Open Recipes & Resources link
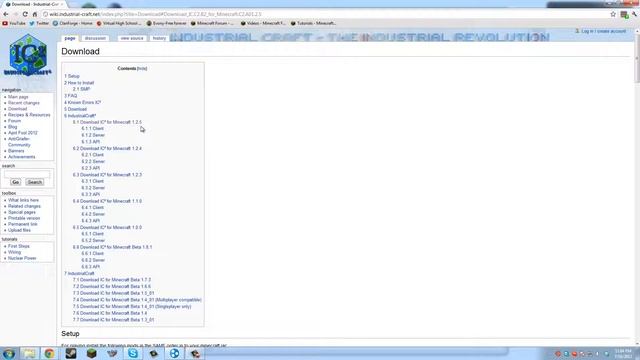The image size is (640, 360). point(29,115)
